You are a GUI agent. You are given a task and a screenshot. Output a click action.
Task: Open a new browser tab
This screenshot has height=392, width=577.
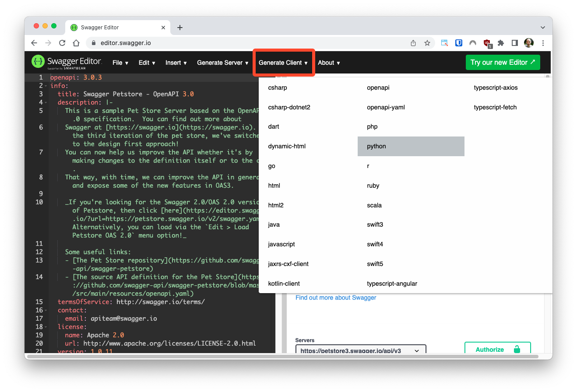pos(179,28)
